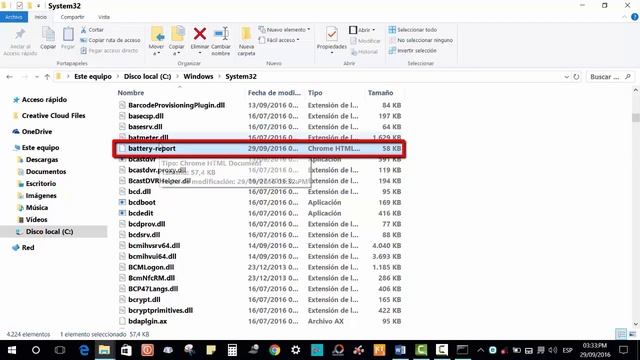Expand the address bar history dropdown

coord(567,77)
